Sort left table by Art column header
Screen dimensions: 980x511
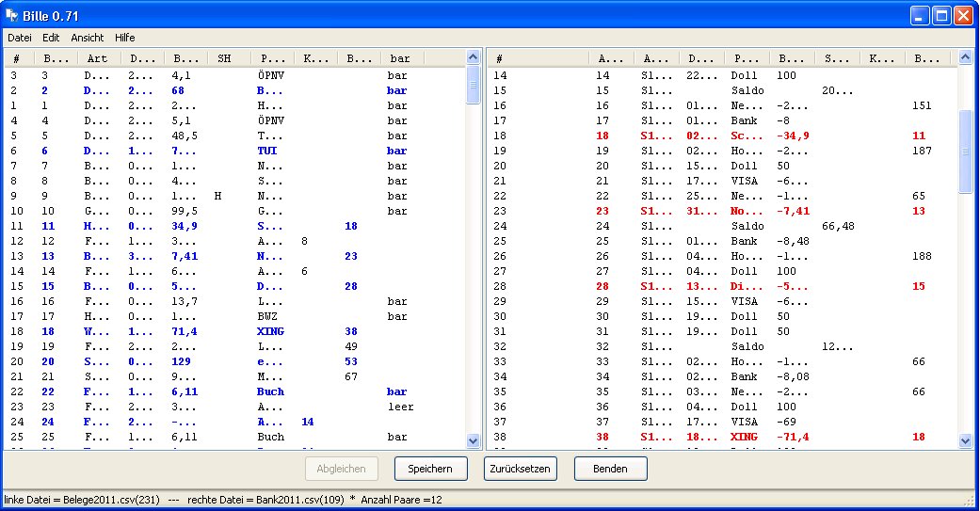[x=98, y=58]
